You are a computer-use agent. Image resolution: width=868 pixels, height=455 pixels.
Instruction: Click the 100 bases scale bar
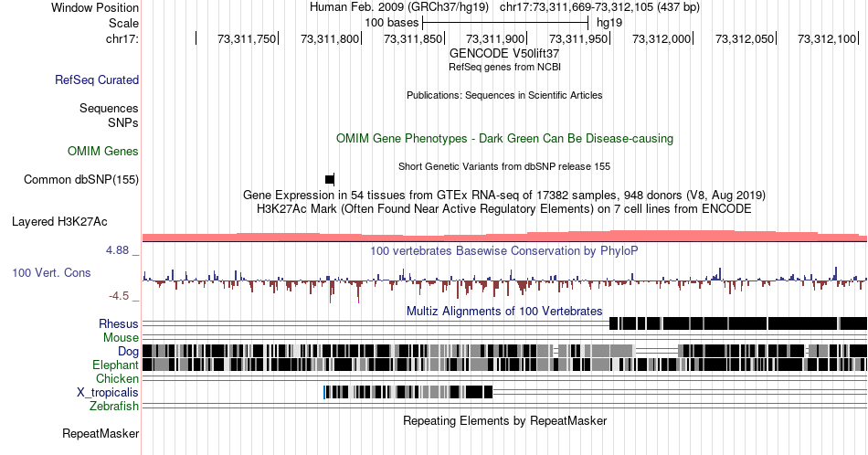505,23
